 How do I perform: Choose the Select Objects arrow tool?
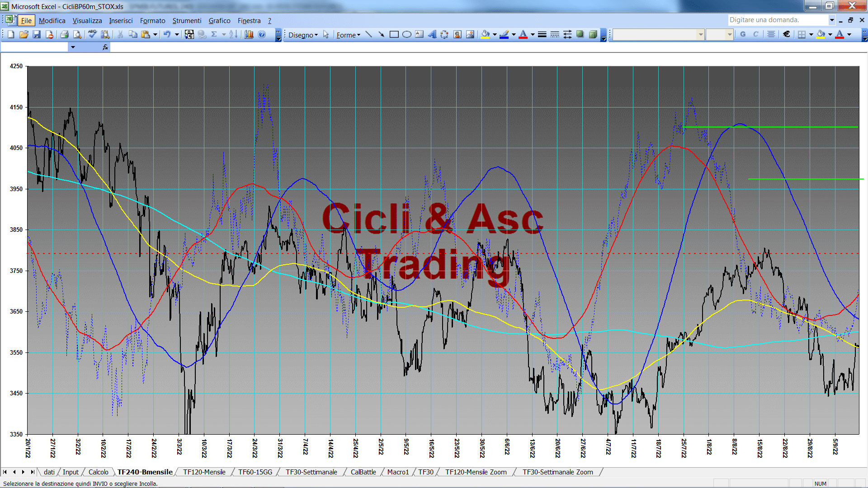click(326, 34)
